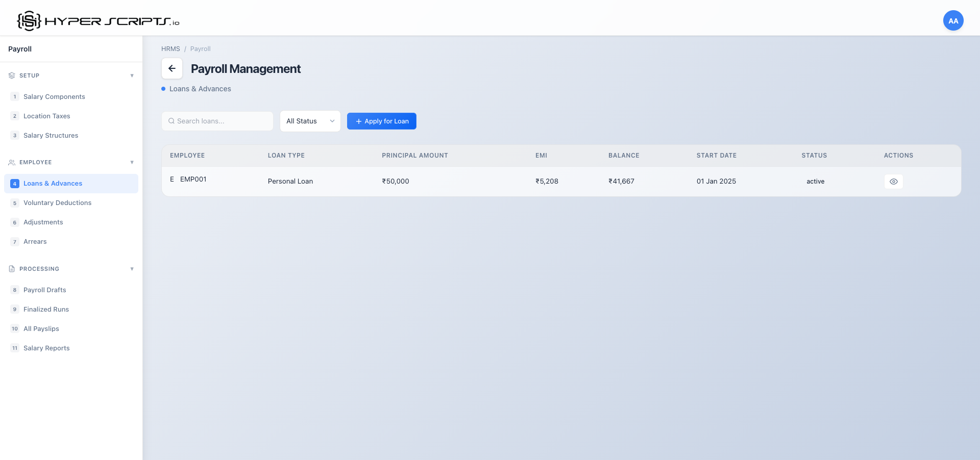
Task: Navigate to HRMS breadcrumb
Action: (x=170, y=48)
